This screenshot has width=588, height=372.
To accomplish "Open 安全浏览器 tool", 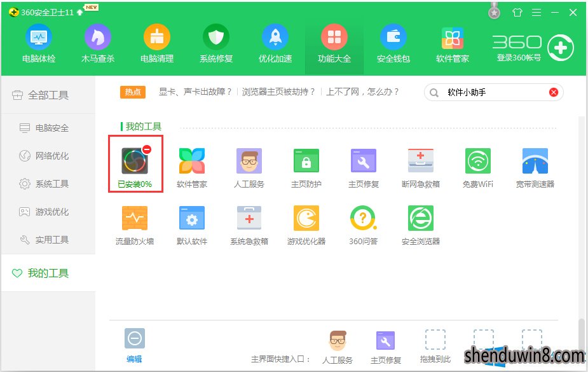I will tap(420, 225).
